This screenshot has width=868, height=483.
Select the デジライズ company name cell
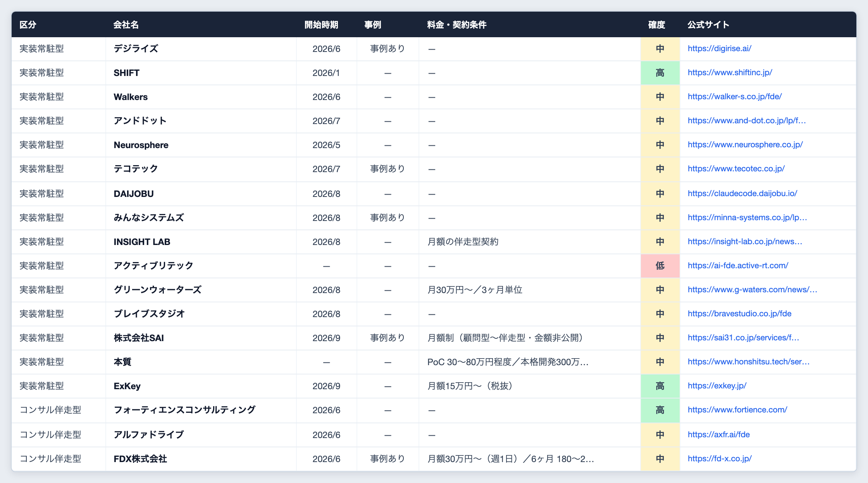201,49
